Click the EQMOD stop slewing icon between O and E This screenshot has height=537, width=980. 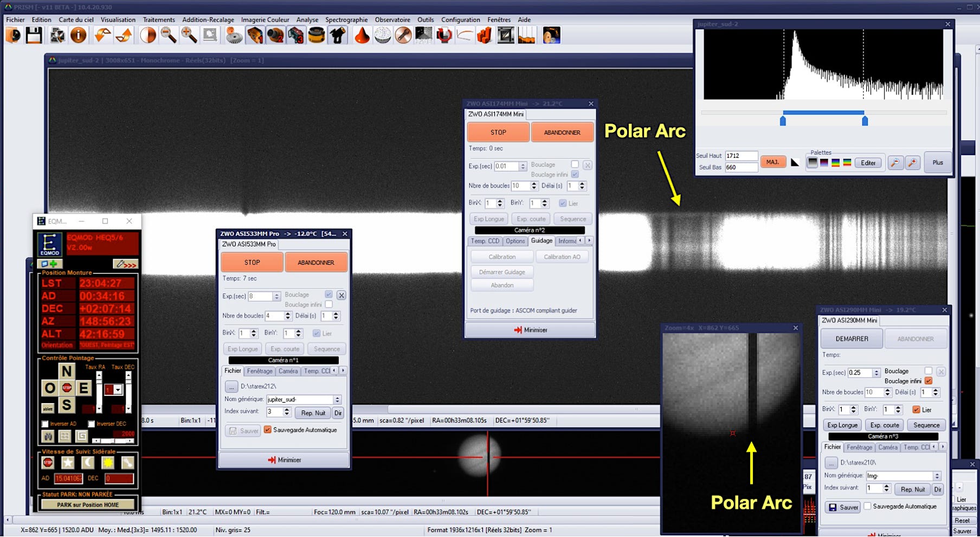67,388
